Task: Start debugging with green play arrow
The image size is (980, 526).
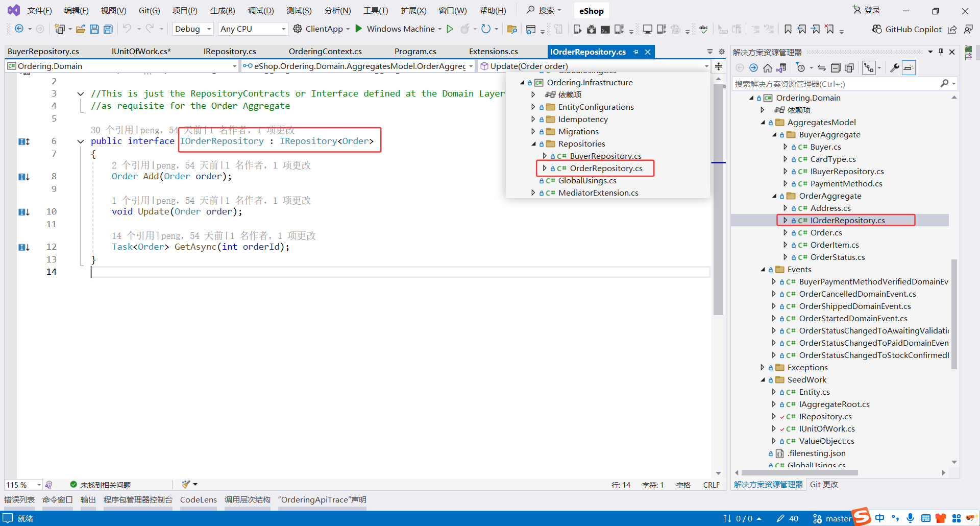Action: (x=359, y=29)
